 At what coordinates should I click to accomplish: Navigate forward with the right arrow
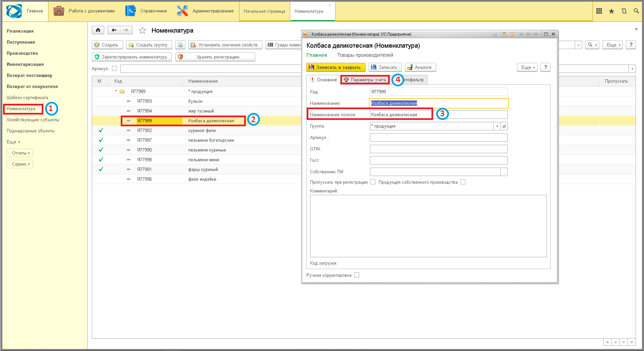pyautogui.click(x=126, y=30)
